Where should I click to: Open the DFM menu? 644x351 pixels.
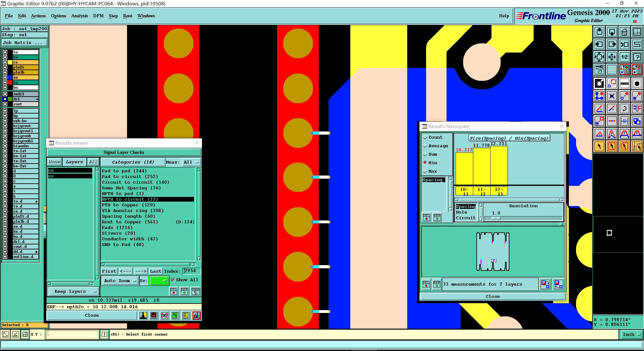pos(98,16)
